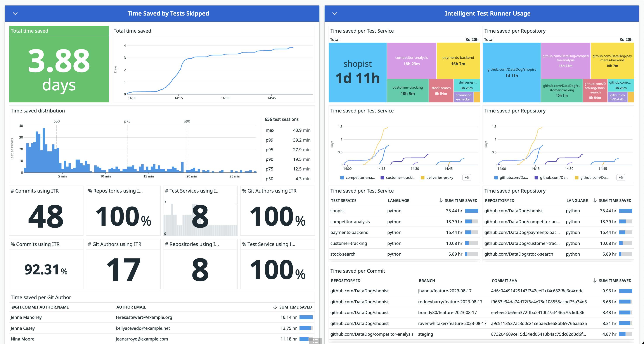Collapse the Intelligent Test Runner Usage group
Viewport: 644px width, 344px height.
(x=335, y=13)
